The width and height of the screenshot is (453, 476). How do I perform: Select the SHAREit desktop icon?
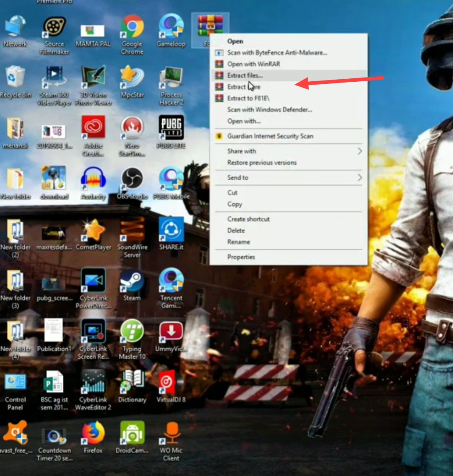click(x=172, y=234)
